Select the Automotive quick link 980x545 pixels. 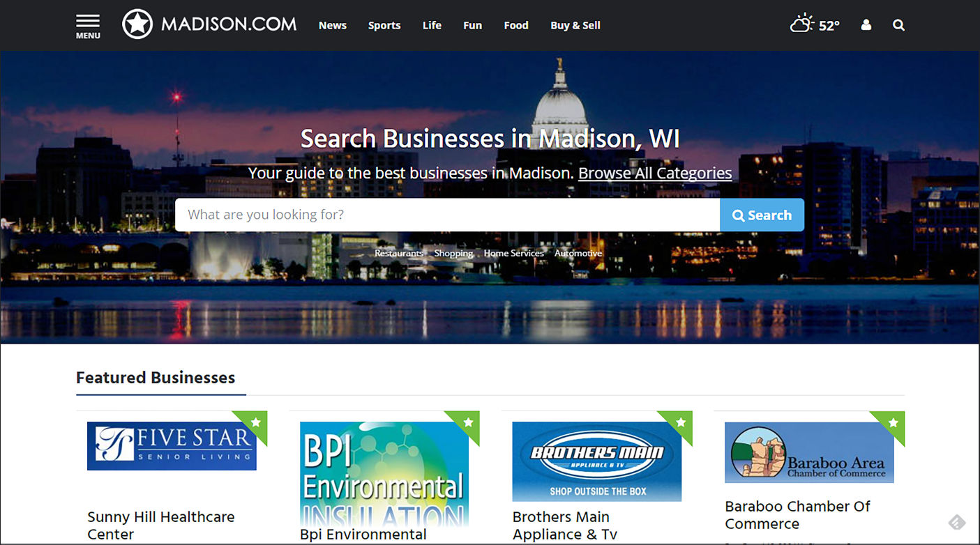(578, 253)
